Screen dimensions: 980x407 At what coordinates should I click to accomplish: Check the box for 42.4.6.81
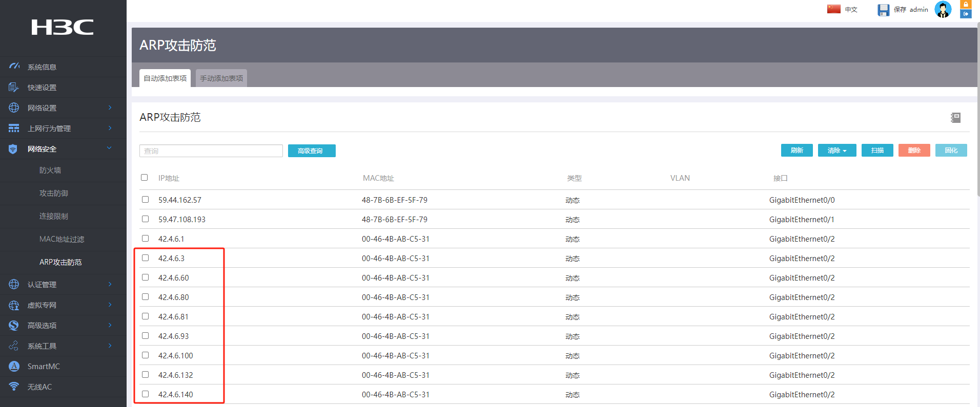tap(146, 316)
